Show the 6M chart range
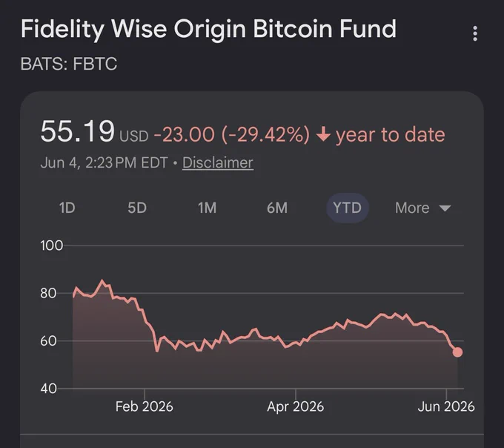This screenshot has height=448, width=504. [276, 208]
